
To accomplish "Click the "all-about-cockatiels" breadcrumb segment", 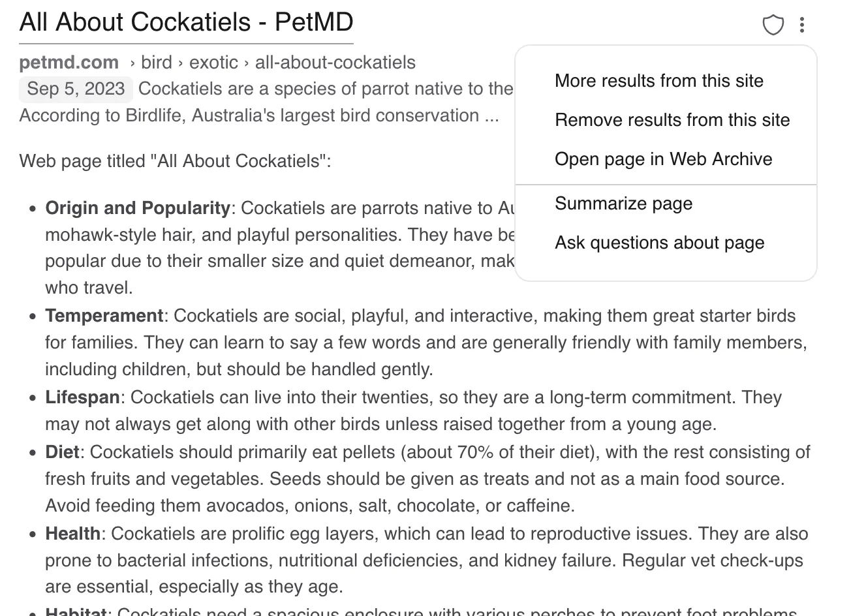I will tap(335, 63).
